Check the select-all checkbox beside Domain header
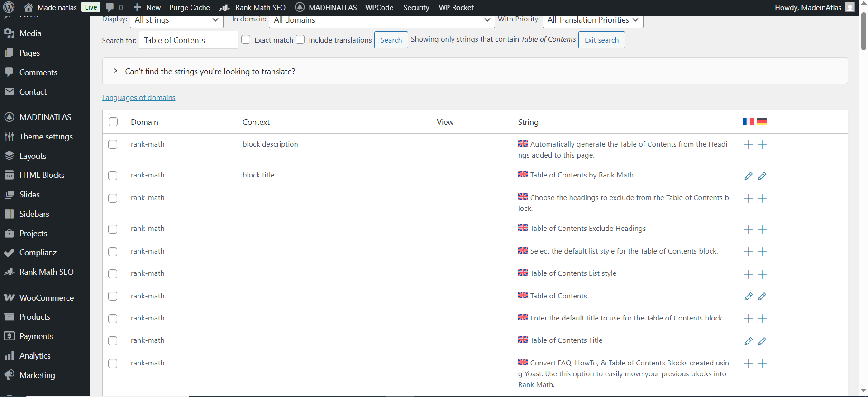This screenshot has width=868, height=397. point(113,122)
